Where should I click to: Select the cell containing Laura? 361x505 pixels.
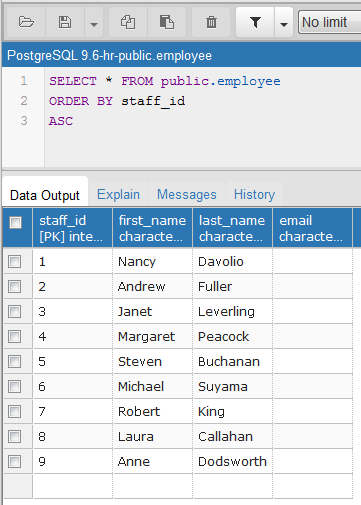click(x=152, y=436)
